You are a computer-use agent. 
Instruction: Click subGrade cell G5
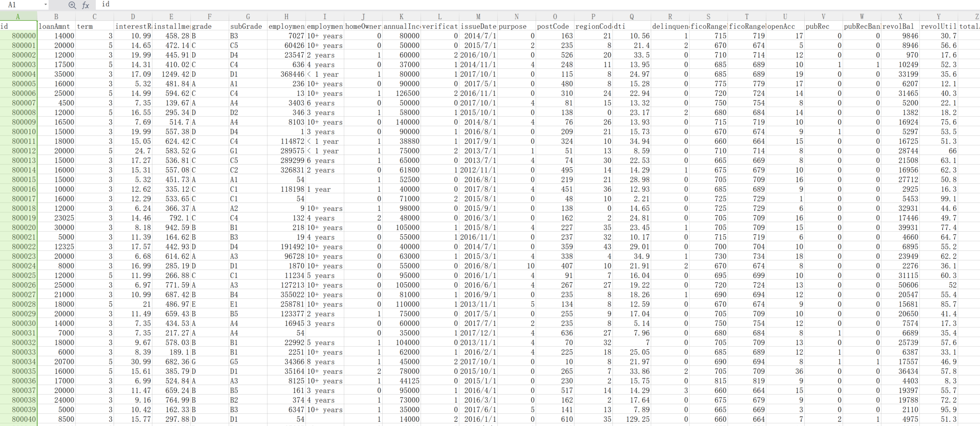pos(248,362)
